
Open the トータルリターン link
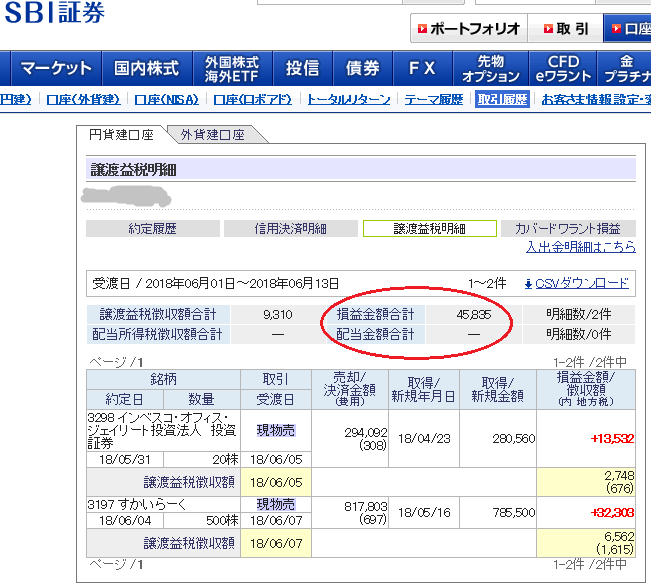[x=349, y=100]
